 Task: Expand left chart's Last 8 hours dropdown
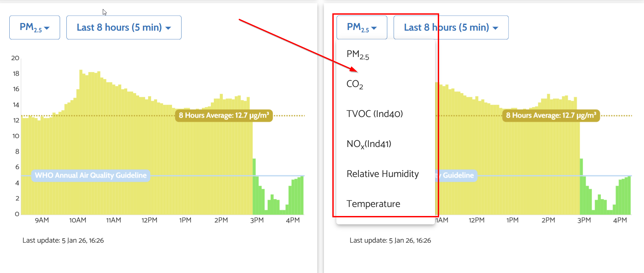click(x=124, y=27)
